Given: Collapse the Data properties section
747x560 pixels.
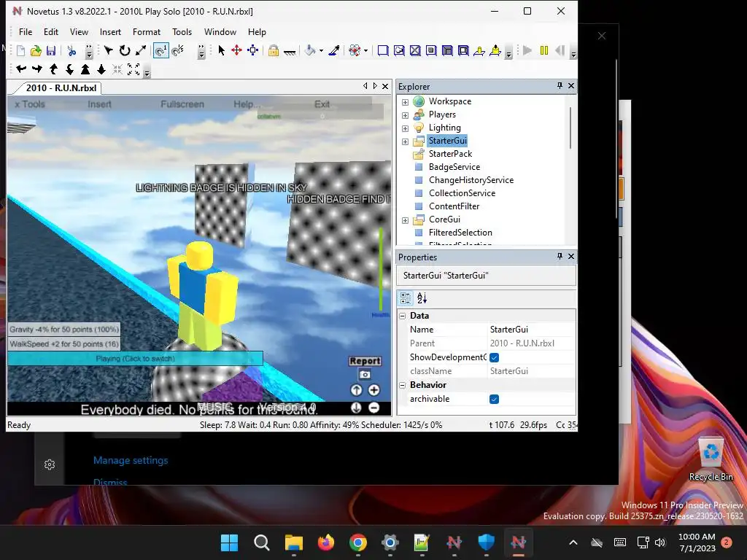Looking at the screenshot, I should [x=403, y=316].
